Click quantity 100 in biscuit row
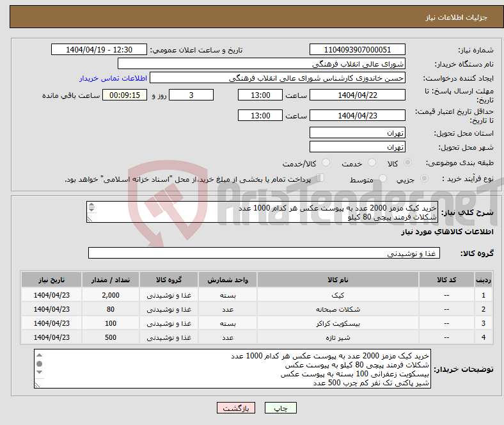This screenshot has height=425, width=504. click(111, 323)
